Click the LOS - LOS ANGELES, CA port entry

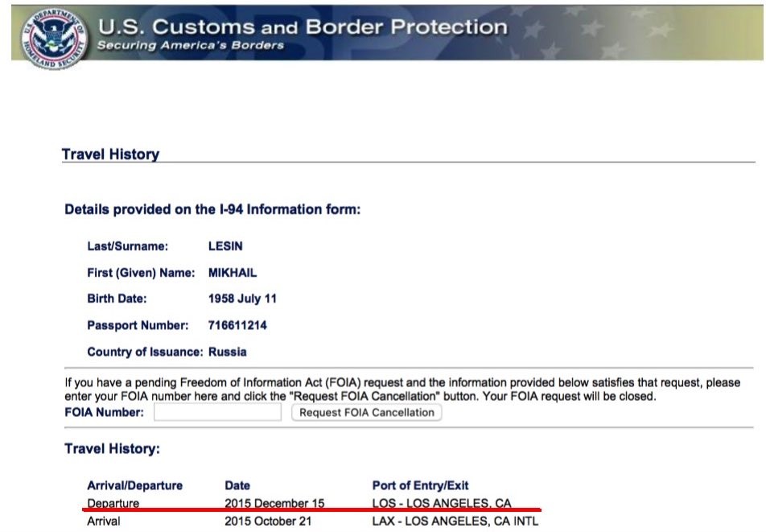point(442,504)
